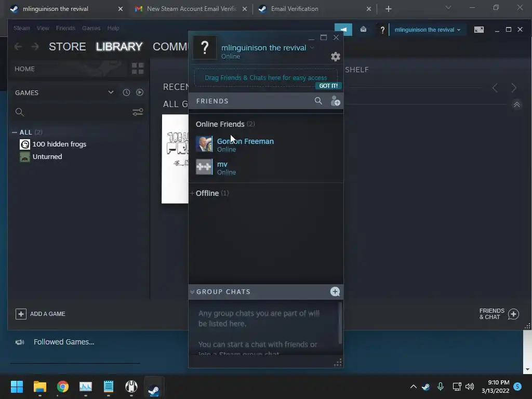532x399 pixels.
Task: Open Chrome from the taskbar
Action: coord(62,387)
